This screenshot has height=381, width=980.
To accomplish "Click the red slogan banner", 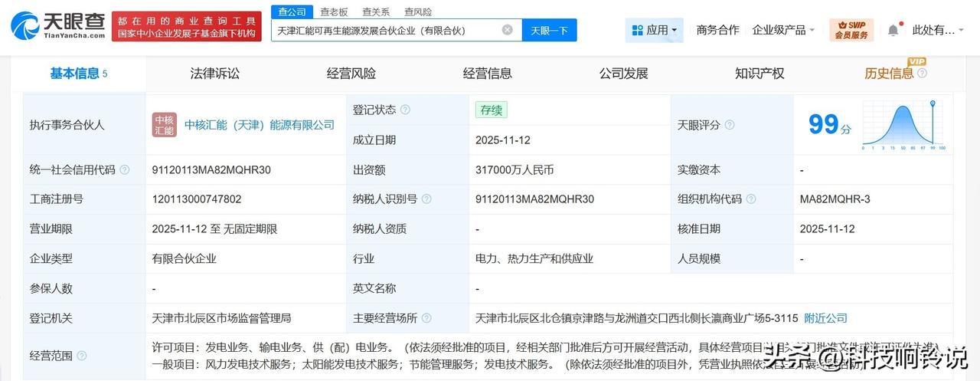I will 186,26.
